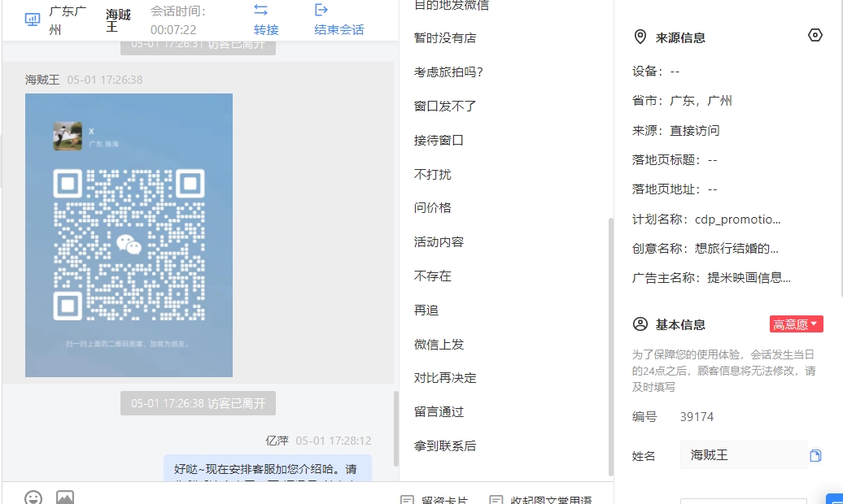Click the 计划名称 cdp_promotio value

point(737,219)
